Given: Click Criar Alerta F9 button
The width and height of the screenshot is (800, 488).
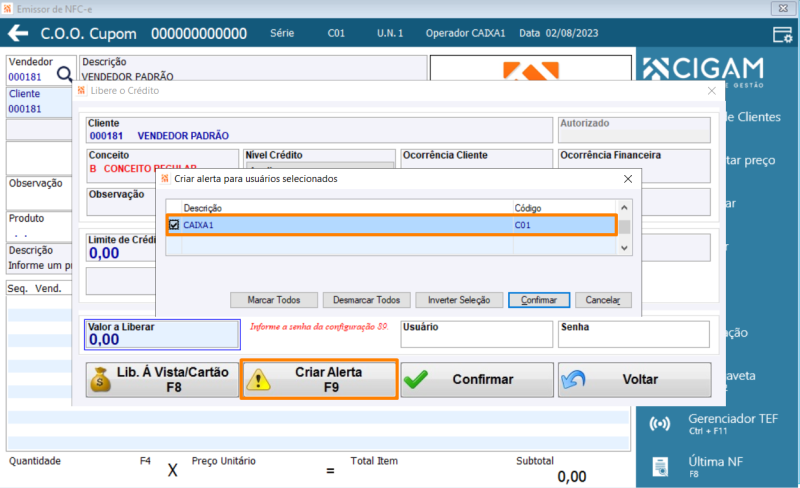Looking at the screenshot, I should pos(319,380).
